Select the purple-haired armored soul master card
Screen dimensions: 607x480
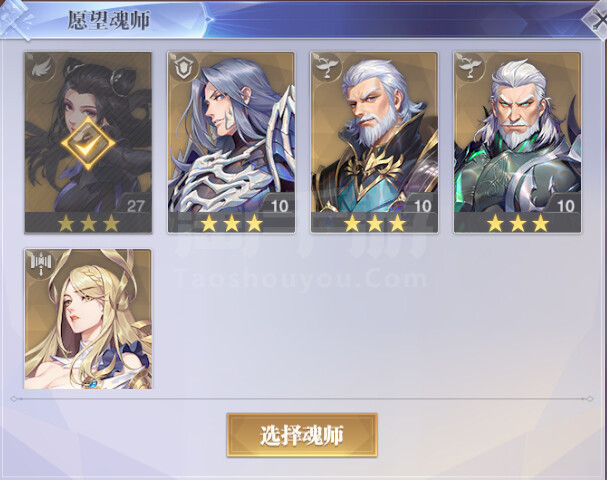(x=231, y=142)
